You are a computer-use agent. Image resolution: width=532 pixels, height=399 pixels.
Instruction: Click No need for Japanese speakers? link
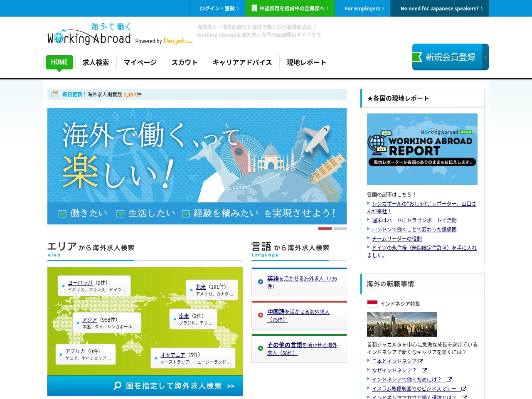[439, 8]
